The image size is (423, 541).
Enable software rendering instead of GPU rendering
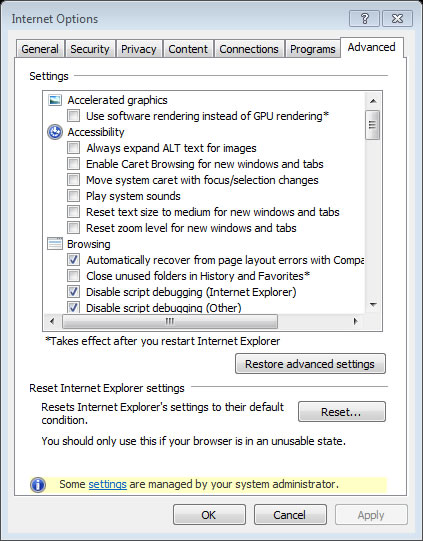[73, 116]
